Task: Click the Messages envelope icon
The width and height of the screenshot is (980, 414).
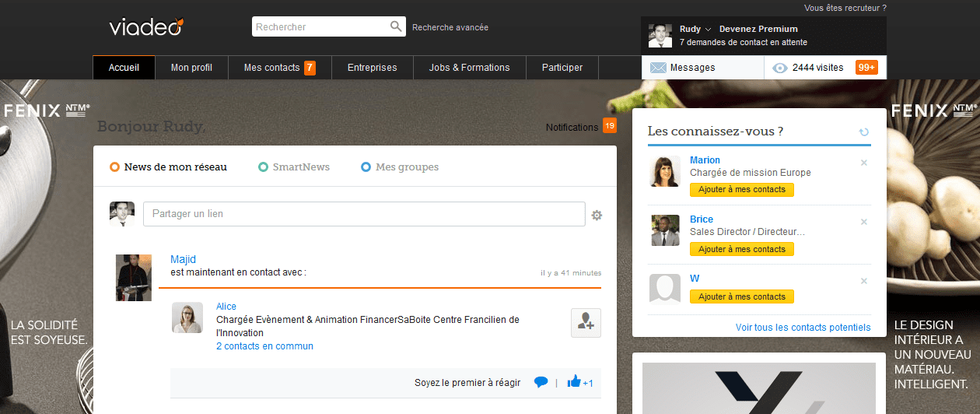Action: (x=658, y=68)
